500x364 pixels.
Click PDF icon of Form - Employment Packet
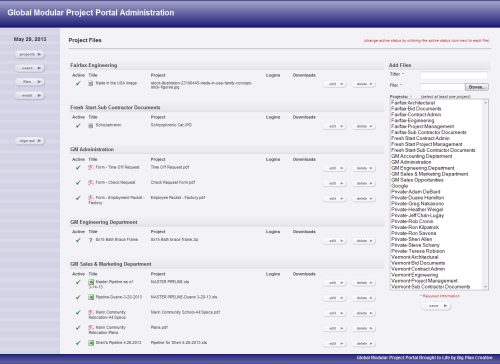point(91,198)
